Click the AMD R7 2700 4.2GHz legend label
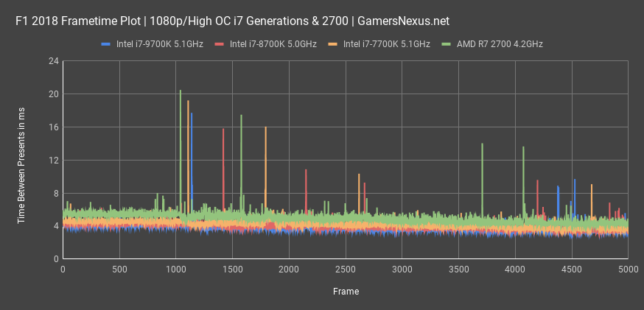The height and width of the screenshot is (310, 644). pos(500,44)
